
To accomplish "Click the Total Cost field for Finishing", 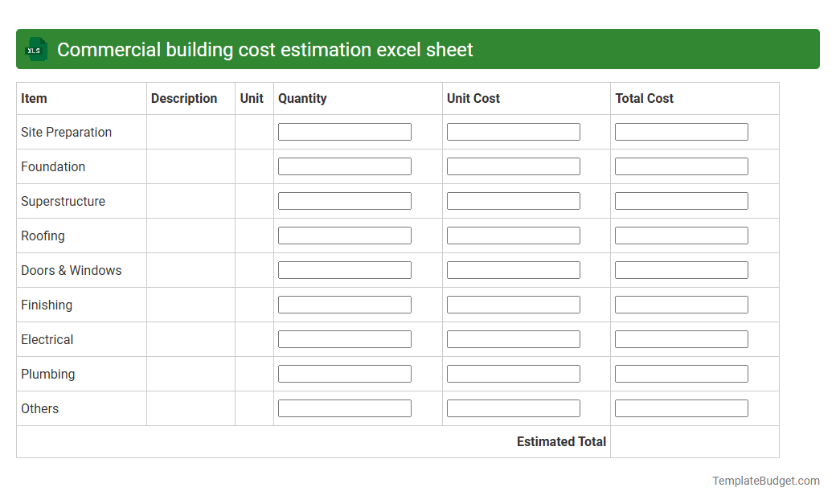I will pos(681,304).
